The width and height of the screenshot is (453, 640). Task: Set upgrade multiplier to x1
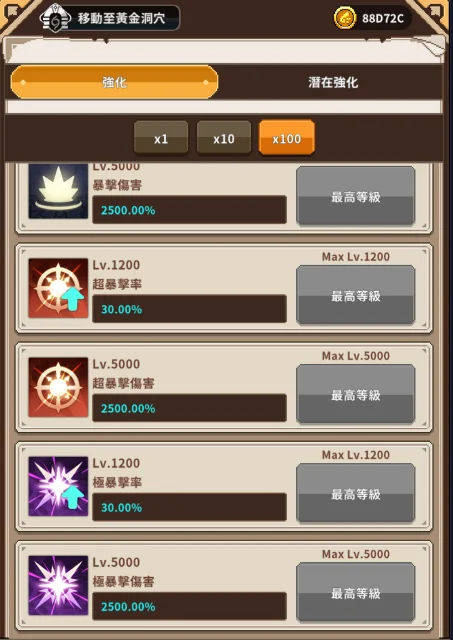click(x=161, y=138)
